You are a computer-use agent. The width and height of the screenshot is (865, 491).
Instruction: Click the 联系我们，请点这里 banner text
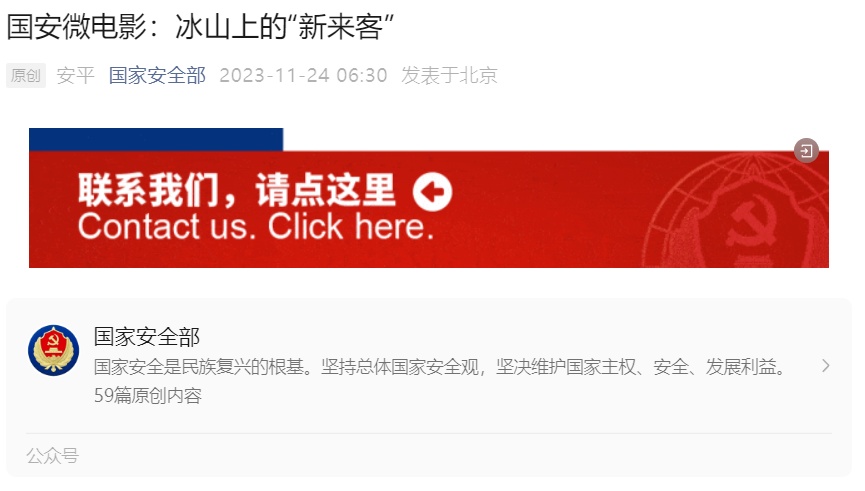[237, 190]
